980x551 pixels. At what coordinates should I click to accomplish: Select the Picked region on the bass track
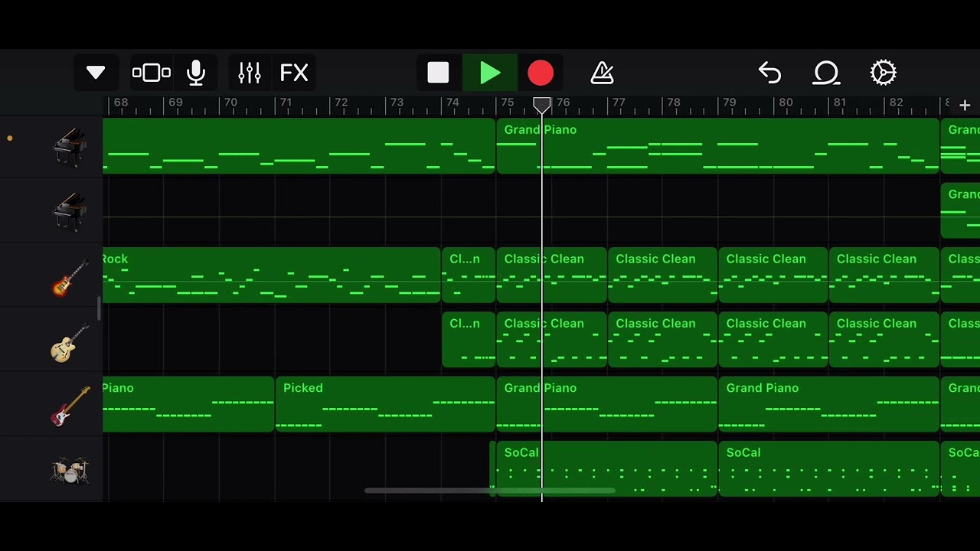click(x=385, y=405)
